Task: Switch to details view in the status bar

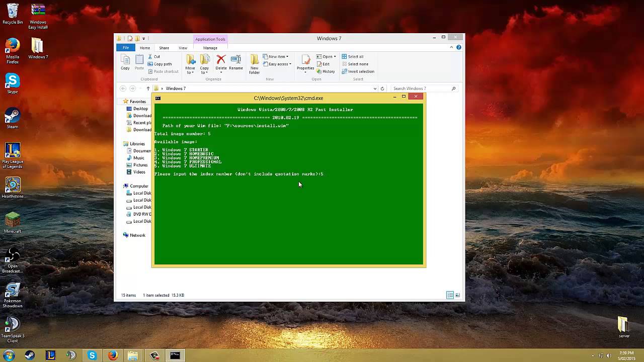Action: (450, 295)
